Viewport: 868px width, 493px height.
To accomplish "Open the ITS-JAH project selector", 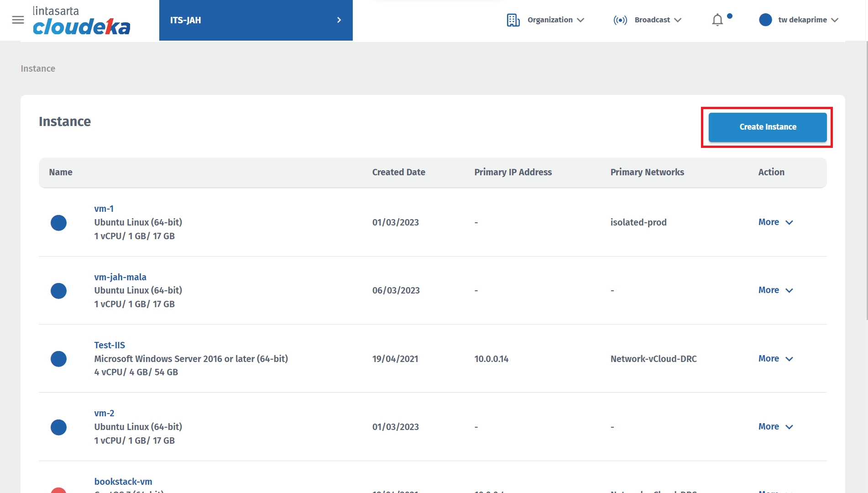I will [x=256, y=20].
